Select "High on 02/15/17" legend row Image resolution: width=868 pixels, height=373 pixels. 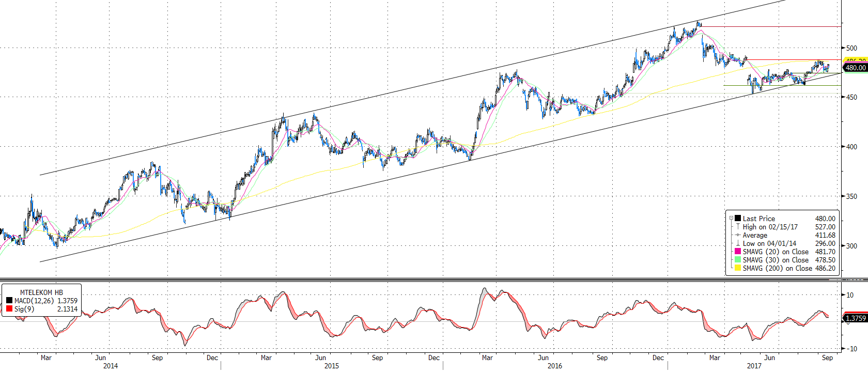coord(770,227)
